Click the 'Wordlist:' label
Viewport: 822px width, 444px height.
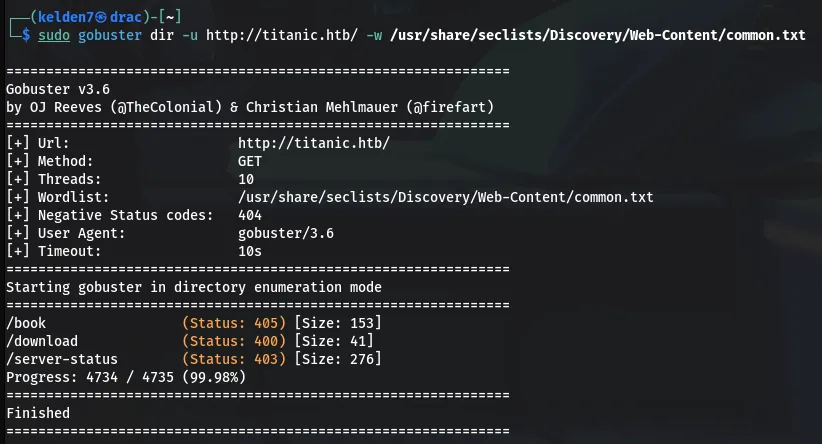[73, 197]
